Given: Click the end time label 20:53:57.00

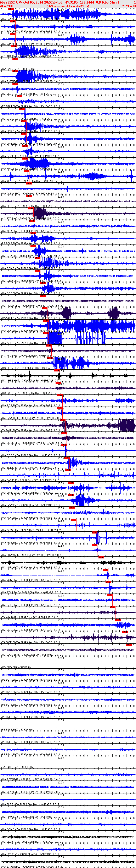Looking at the screenshot, I should (x=129, y=6).
